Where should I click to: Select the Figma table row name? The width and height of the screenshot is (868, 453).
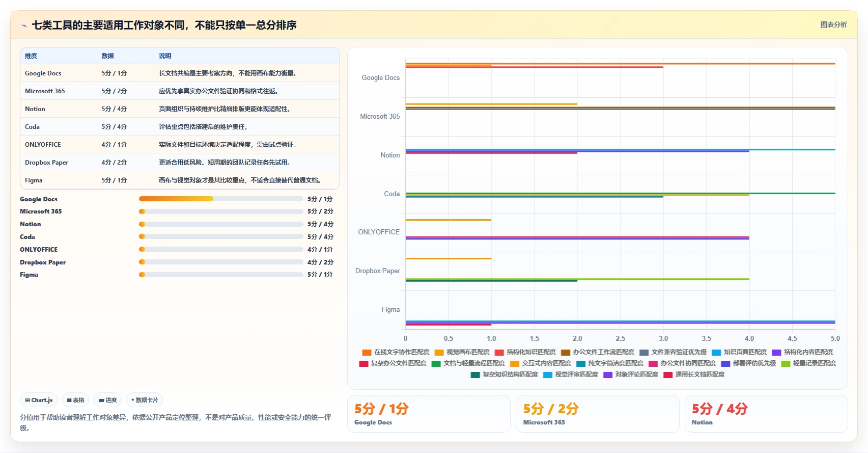34,180
